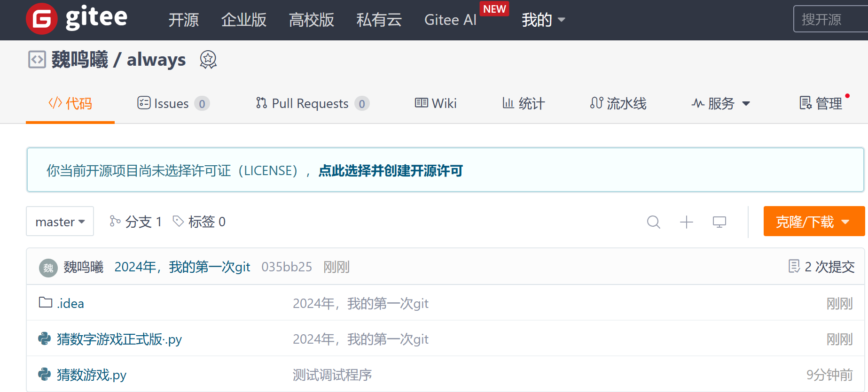Switch to the 代码 tab
The width and height of the screenshot is (868, 392).
70,103
